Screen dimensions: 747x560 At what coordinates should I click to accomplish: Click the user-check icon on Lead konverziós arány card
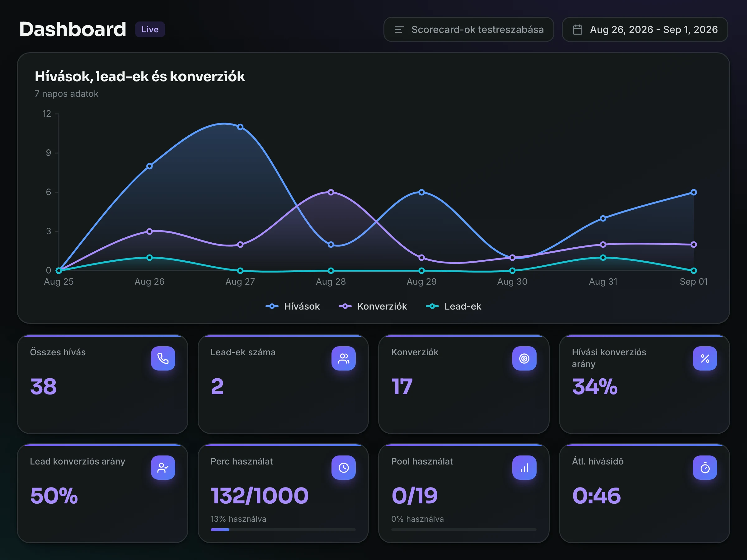pyautogui.click(x=163, y=468)
